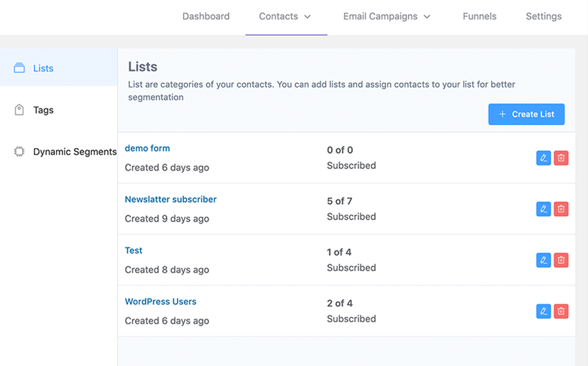Edit the Test list with its pencil icon
The image size is (588, 366).
tap(544, 260)
